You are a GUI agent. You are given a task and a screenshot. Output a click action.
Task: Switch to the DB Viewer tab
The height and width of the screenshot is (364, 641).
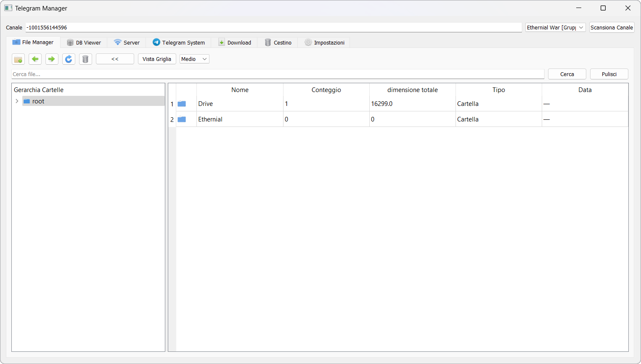84,42
